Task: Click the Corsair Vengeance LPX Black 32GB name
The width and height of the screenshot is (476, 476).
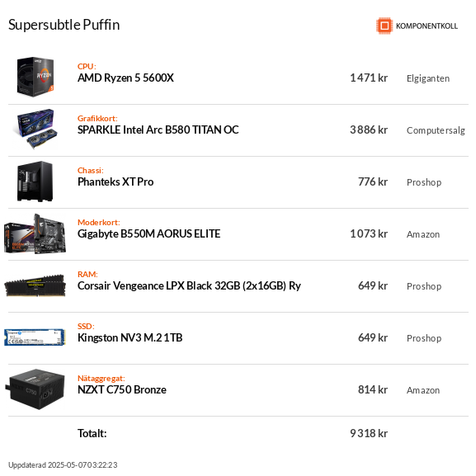Action: 189,286
